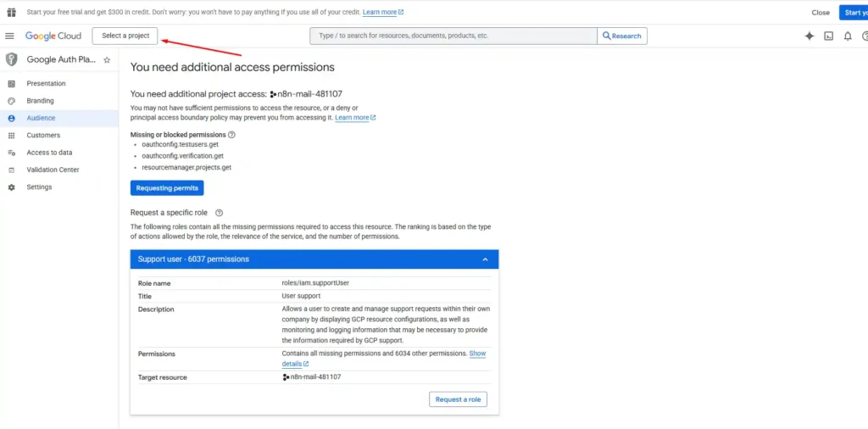Open the notifications bell
The width and height of the screenshot is (868, 429).
coord(847,36)
